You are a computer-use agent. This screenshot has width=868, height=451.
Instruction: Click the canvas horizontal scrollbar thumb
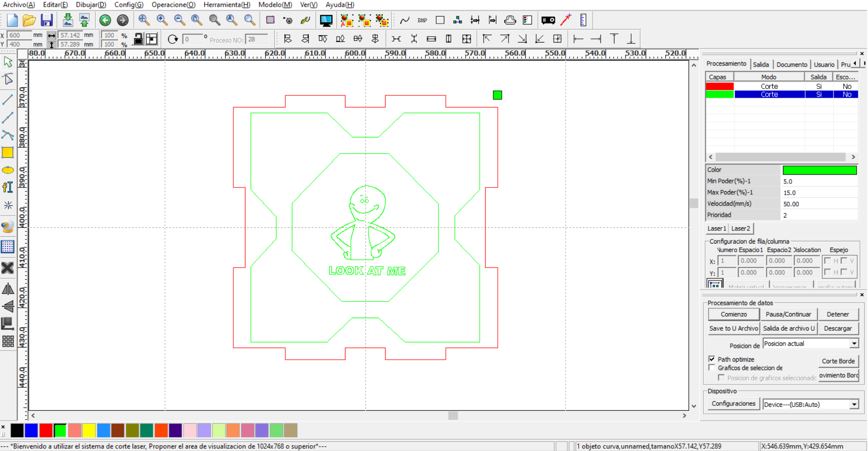click(x=453, y=415)
